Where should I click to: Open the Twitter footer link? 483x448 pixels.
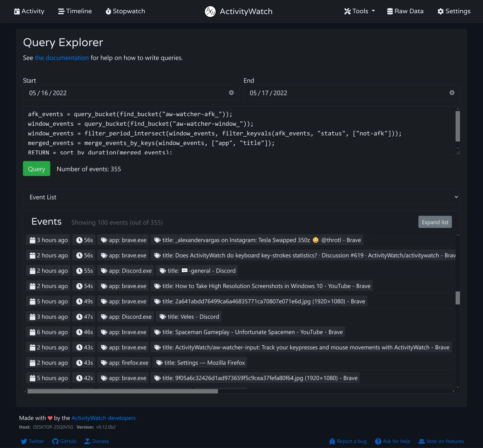[x=33, y=441]
